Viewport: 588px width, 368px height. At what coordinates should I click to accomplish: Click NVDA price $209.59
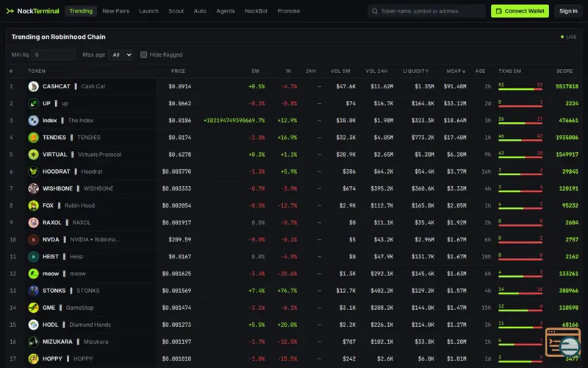(x=179, y=240)
